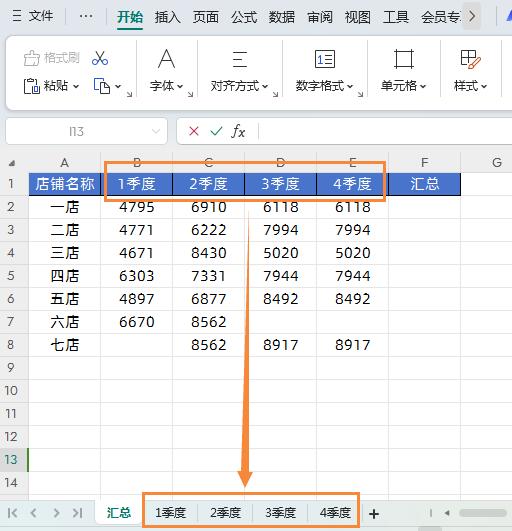Select cell F2 under 汇总 column
Viewport: 512px width, 531px height.
tap(425, 207)
